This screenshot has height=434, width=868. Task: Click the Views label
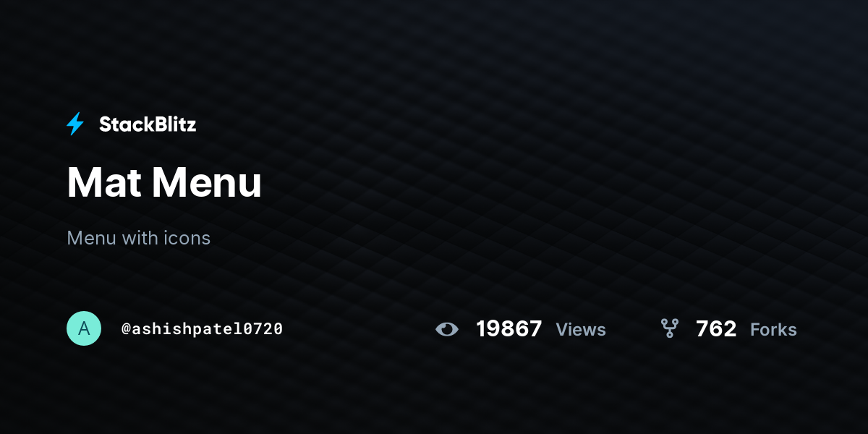(581, 330)
